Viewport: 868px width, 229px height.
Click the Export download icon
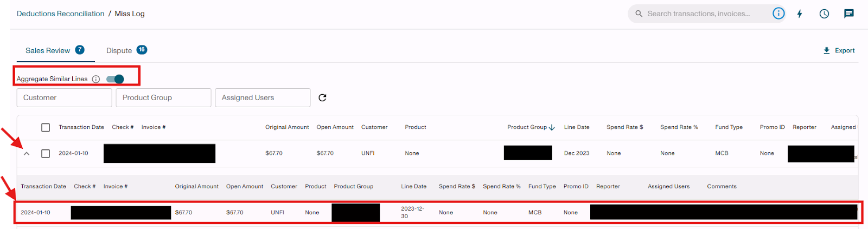point(826,50)
